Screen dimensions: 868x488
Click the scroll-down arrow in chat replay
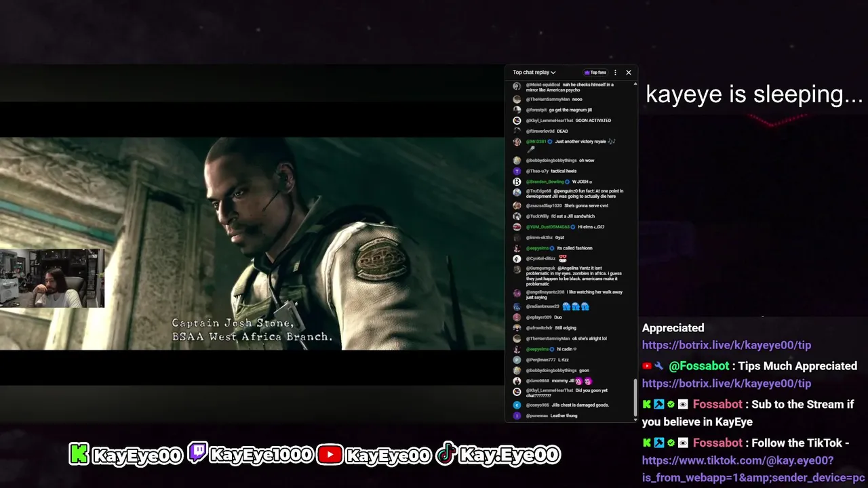pos(635,419)
